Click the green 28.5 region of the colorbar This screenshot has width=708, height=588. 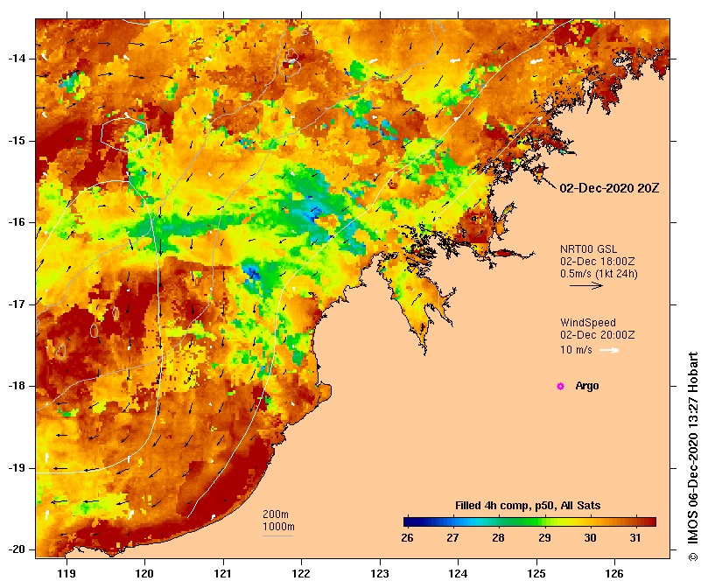(x=522, y=522)
